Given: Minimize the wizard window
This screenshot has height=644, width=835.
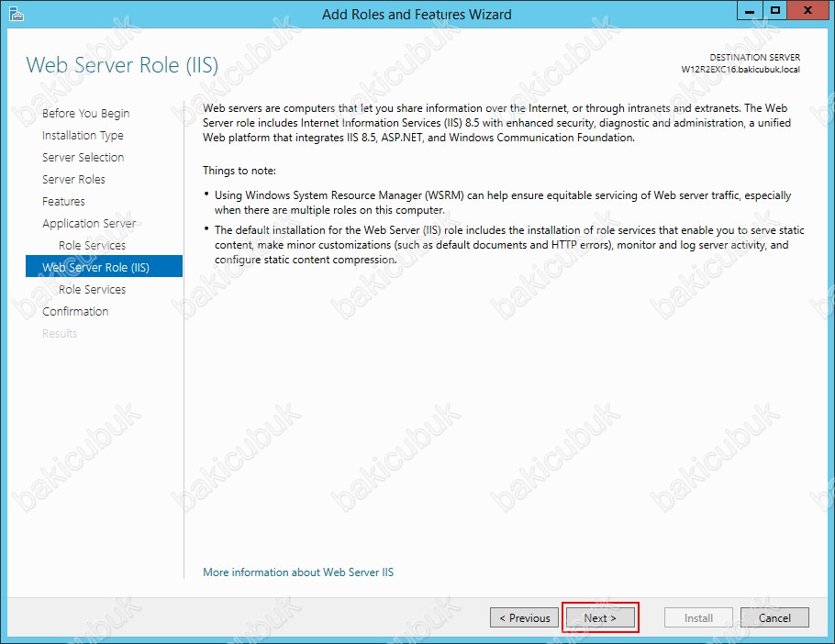Looking at the screenshot, I should [750, 11].
